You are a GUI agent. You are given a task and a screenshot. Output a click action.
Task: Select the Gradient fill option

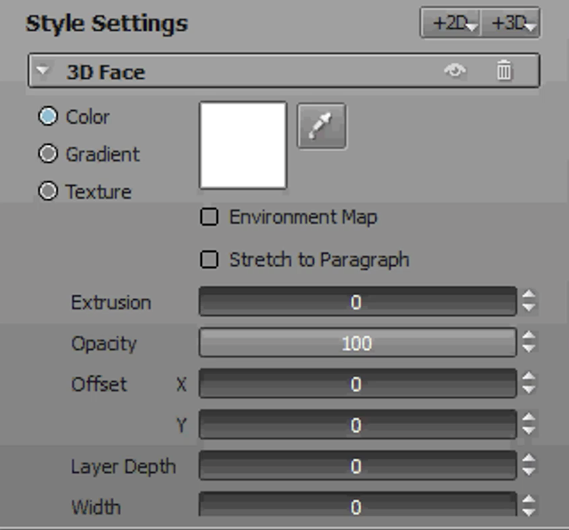pos(48,153)
